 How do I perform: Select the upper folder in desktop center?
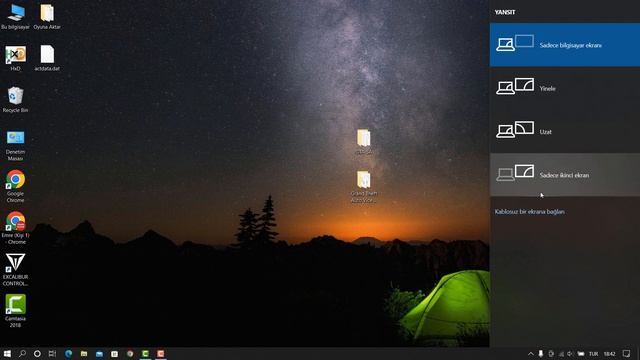pos(364,142)
